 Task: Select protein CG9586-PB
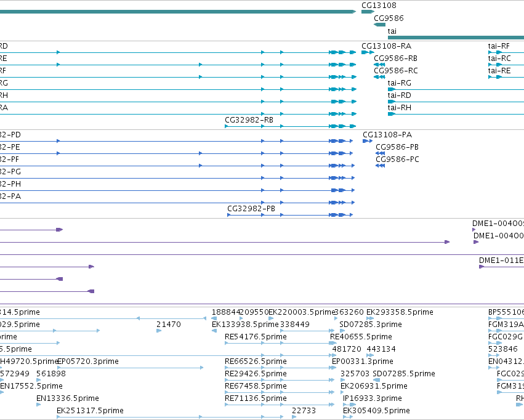click(x=397, y=147)
